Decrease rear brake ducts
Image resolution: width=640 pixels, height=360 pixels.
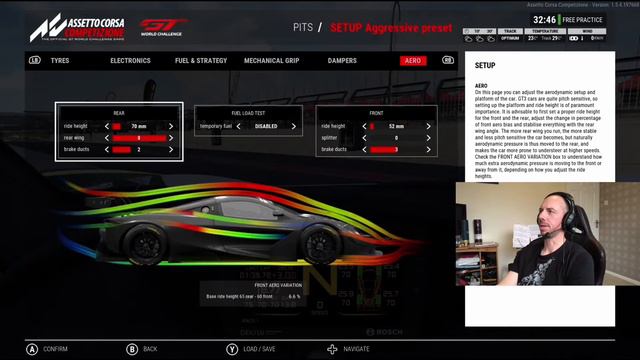[107, 149]
